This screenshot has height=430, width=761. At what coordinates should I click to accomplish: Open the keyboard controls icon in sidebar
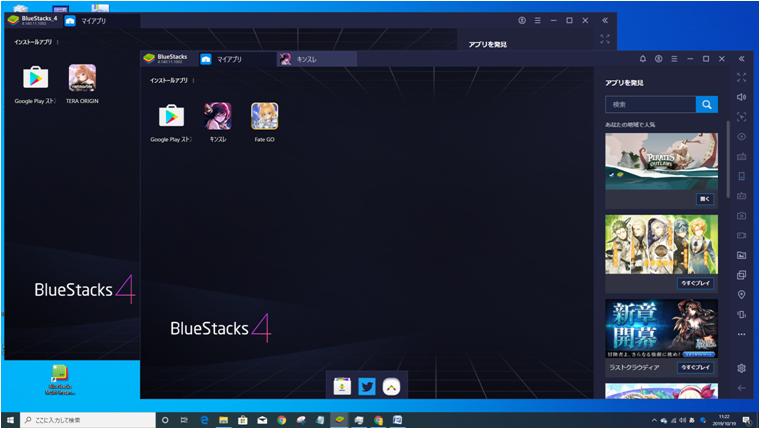(x=742, y=157)
